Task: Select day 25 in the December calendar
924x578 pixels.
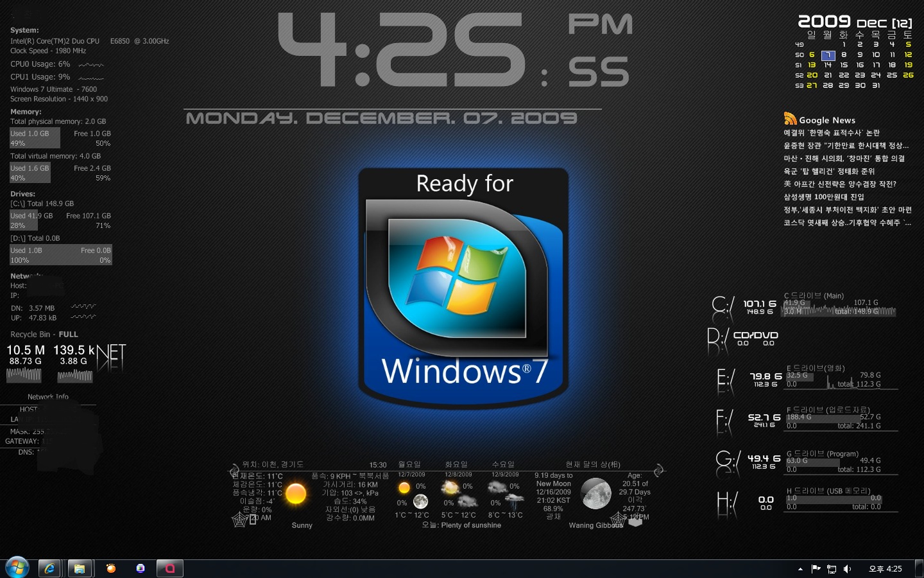Action: coord(892,75)
